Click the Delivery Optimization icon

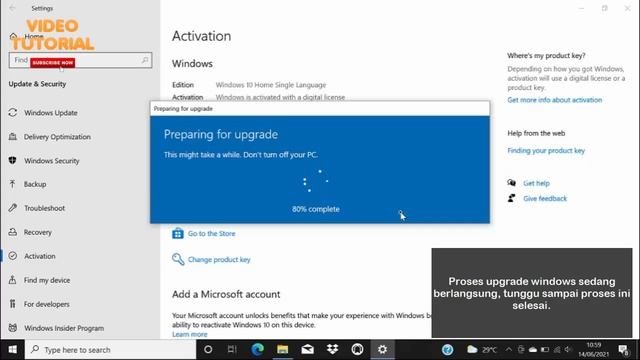[13, 136]
